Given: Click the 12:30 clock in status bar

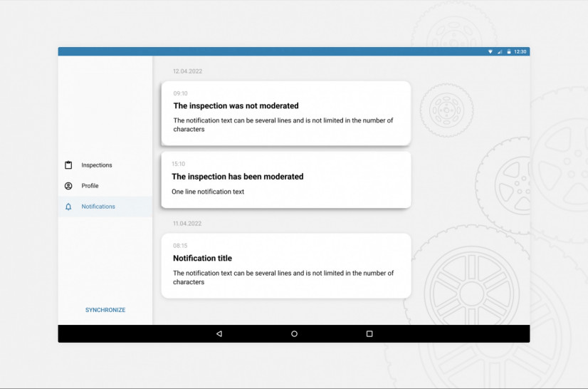Looking at the screenshot, I should click(x=520, y=52).
